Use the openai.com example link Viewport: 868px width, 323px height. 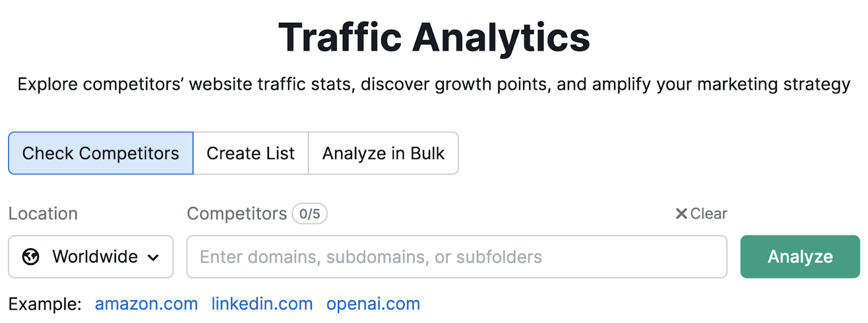(x=373, y=304)
